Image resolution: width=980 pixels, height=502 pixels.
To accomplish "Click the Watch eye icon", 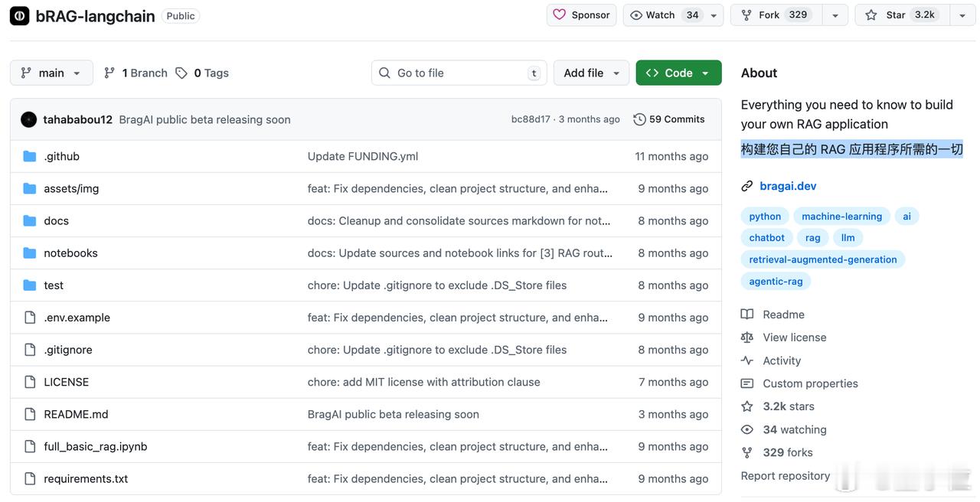I will (636, 15).
